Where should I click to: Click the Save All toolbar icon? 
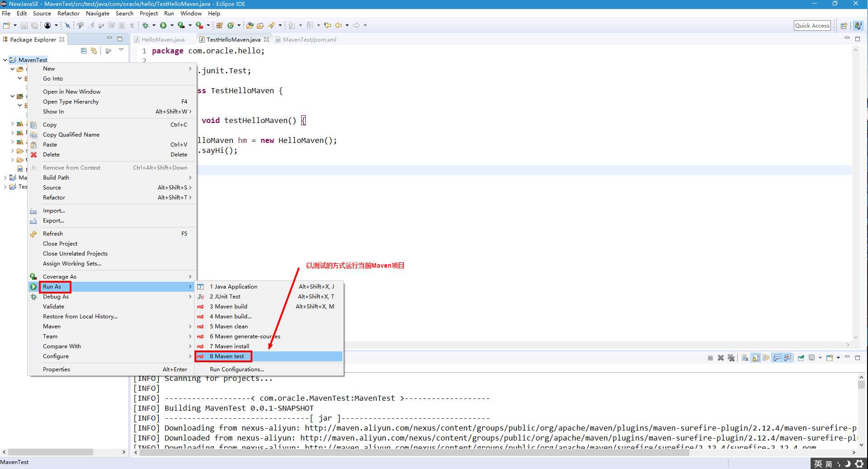click(x=34, y=25)
